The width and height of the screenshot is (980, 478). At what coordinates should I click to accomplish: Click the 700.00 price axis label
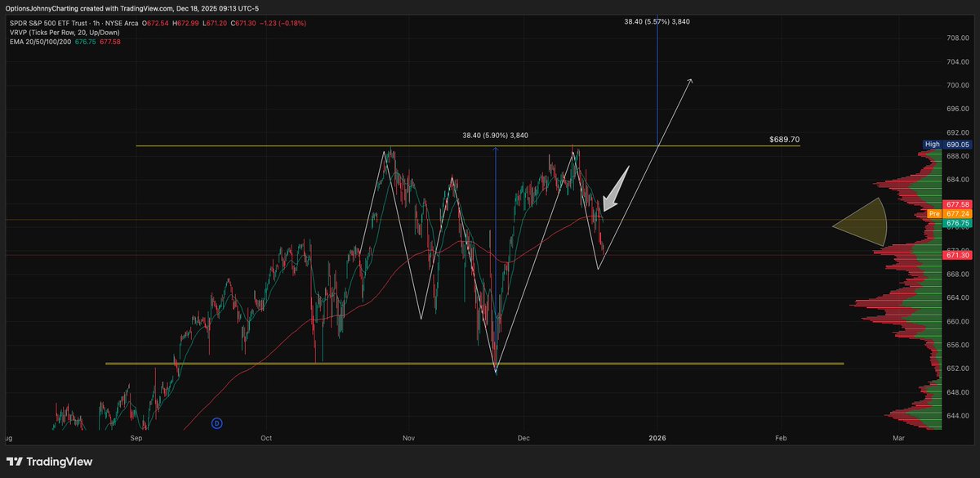tap(957, 85)
